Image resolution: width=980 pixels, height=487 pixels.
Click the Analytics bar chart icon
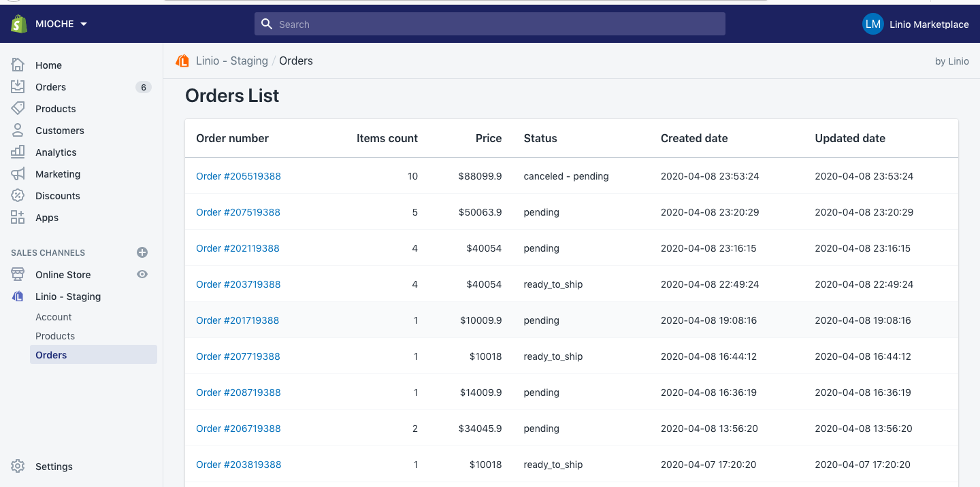click(18, 152)
